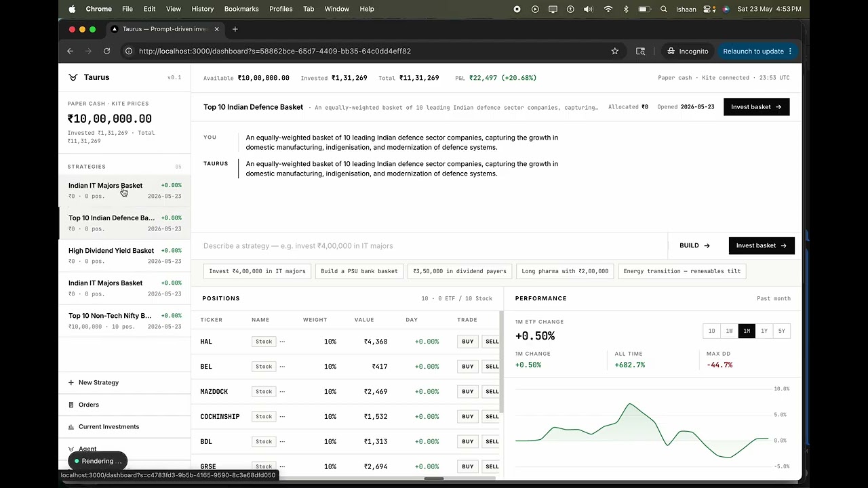Choose ₹3,50,000 in dividend payers suggestion

click(460, 271)
